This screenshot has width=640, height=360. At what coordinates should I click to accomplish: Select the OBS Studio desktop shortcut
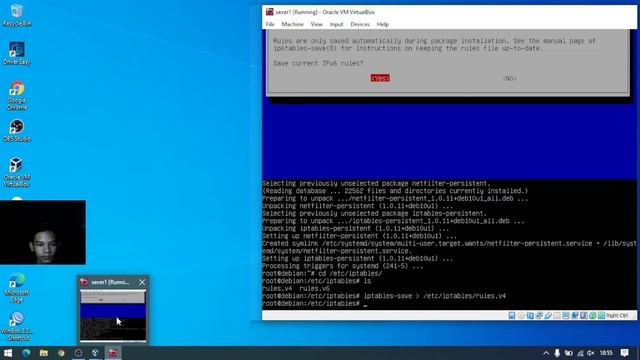(x=17, y=131)
